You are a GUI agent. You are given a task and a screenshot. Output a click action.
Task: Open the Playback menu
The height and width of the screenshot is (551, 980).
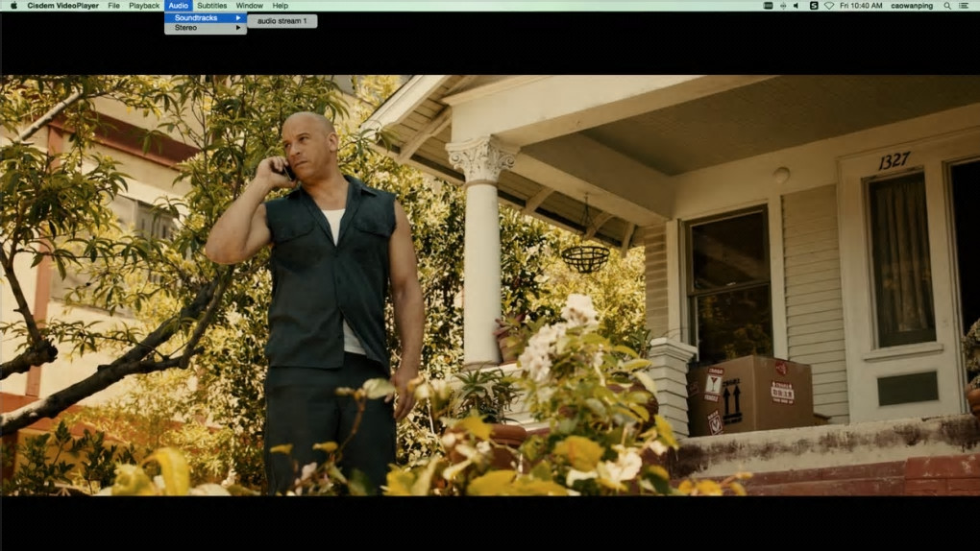144,6
